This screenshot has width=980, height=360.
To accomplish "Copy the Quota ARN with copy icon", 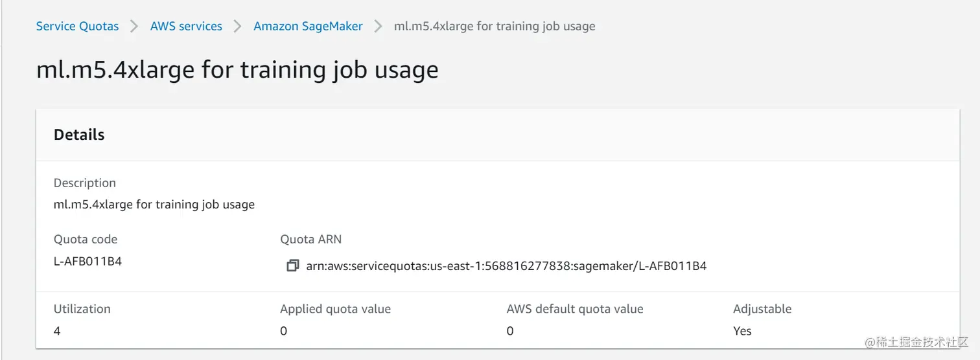I will pyautogui.click(x=292, y=265).
